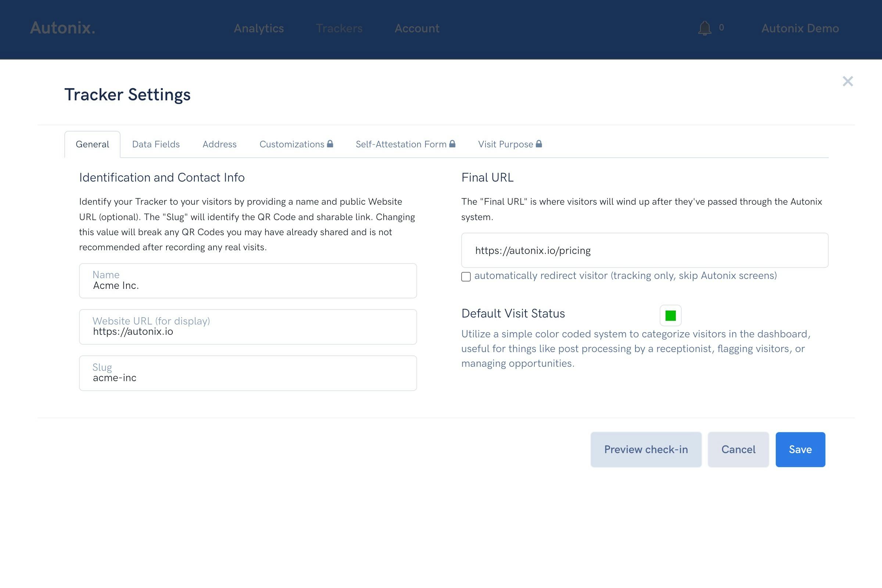
Task: Click Preview check-in
Action: pos(646,449)
